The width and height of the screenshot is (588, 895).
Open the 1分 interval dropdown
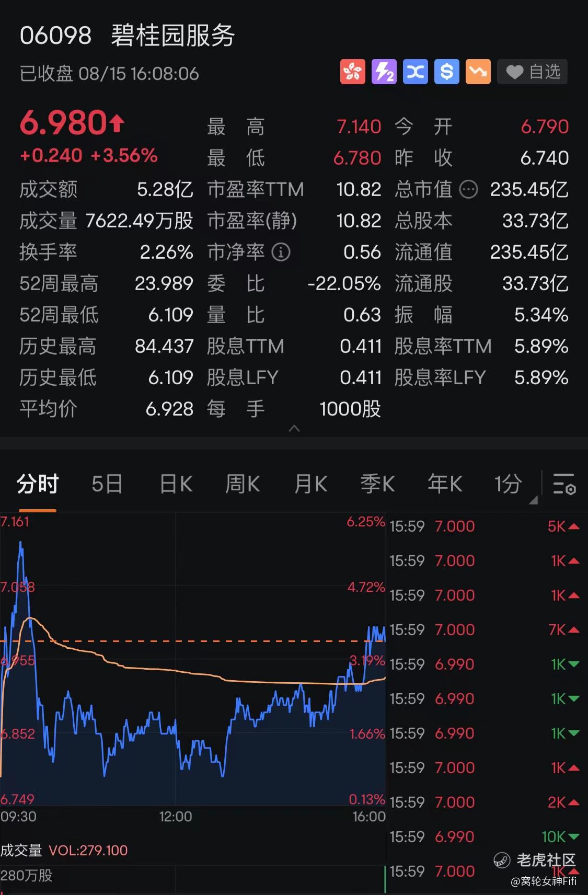pyautogui.click(x=515, y=486)
